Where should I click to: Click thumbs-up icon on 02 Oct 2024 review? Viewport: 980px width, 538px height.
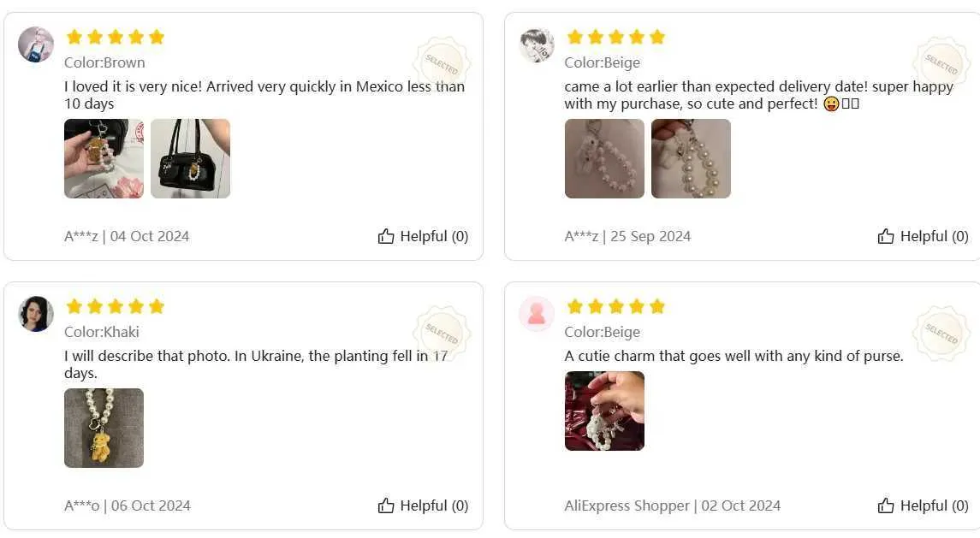(886, 505)
